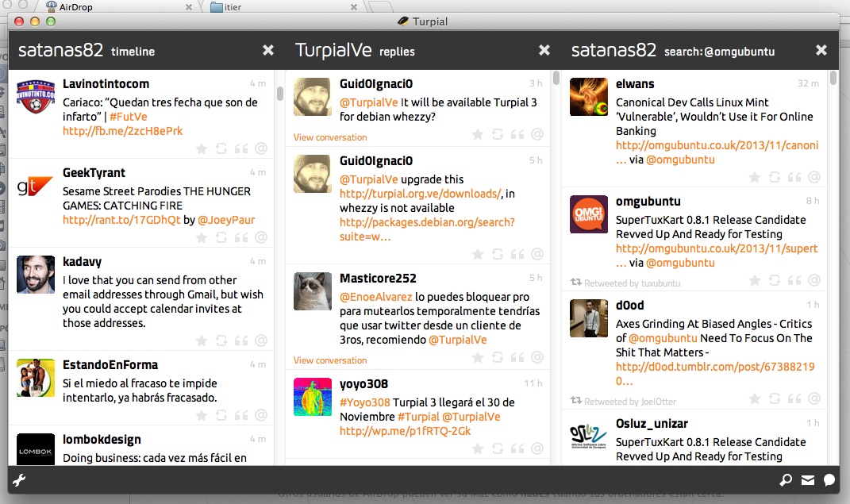The width and height of the screenshot is (850, 504).
Task: Reply to kadavy using the @ icon
Action: coord(261,340)
